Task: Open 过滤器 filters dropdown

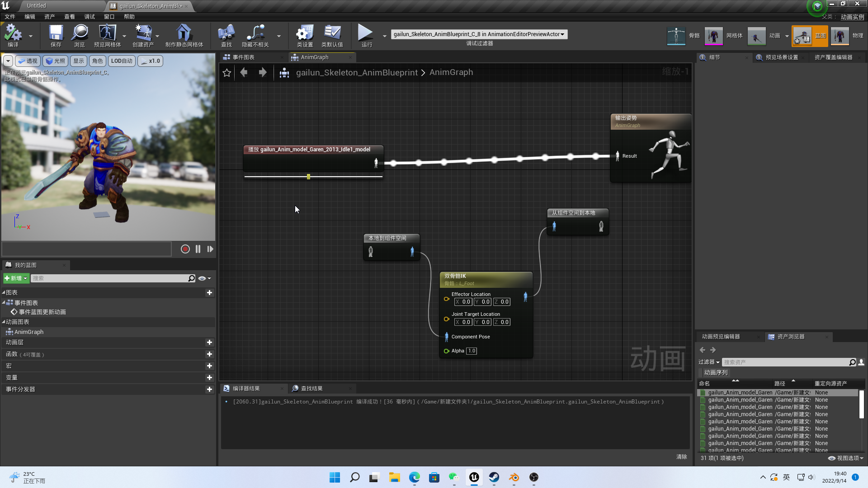Action: pos(708,362)
